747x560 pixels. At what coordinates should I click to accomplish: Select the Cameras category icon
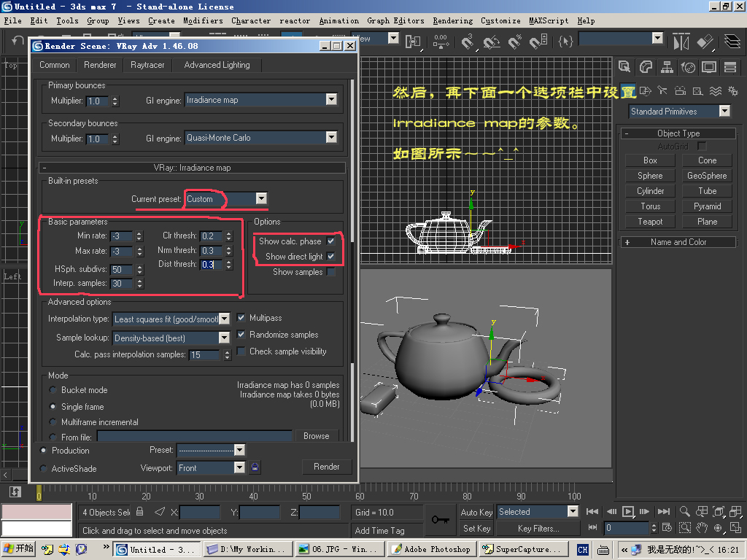tap(681, 90)
